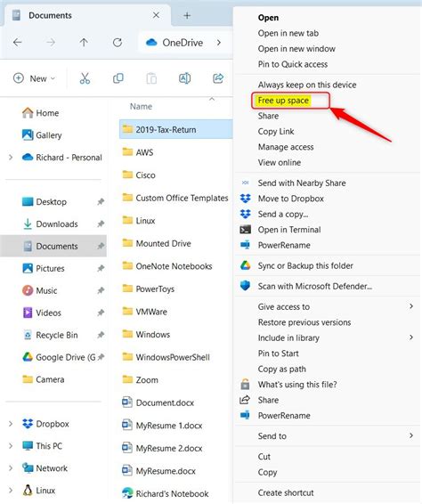Open the Send to submenu
The image size is (422, 504).
(x=328, y=435)
